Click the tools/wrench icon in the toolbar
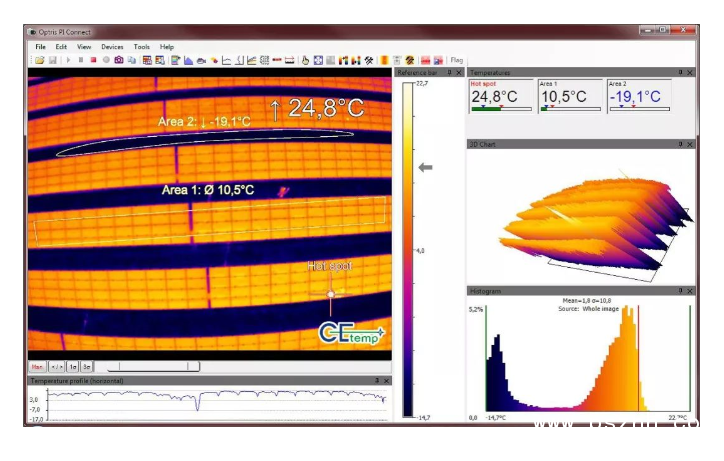724x461 pixels. pos(369,60)
